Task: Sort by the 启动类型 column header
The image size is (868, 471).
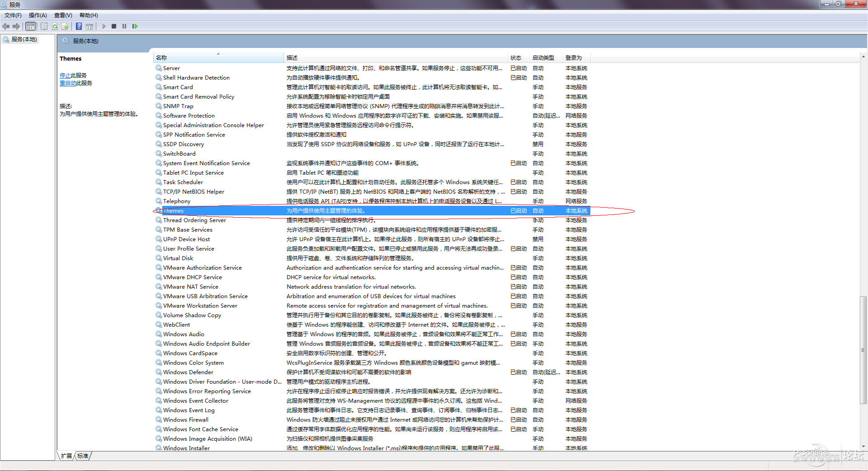Action: point(547,57)
